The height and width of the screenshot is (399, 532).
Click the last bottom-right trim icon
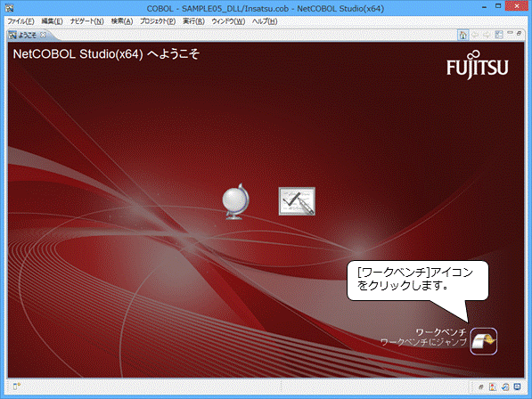[x=518, y=387]
